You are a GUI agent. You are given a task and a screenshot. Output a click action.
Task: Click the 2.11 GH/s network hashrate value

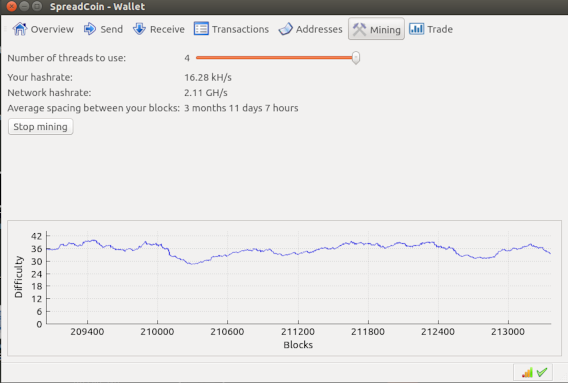pyautogui.click(x=206, y=93)
